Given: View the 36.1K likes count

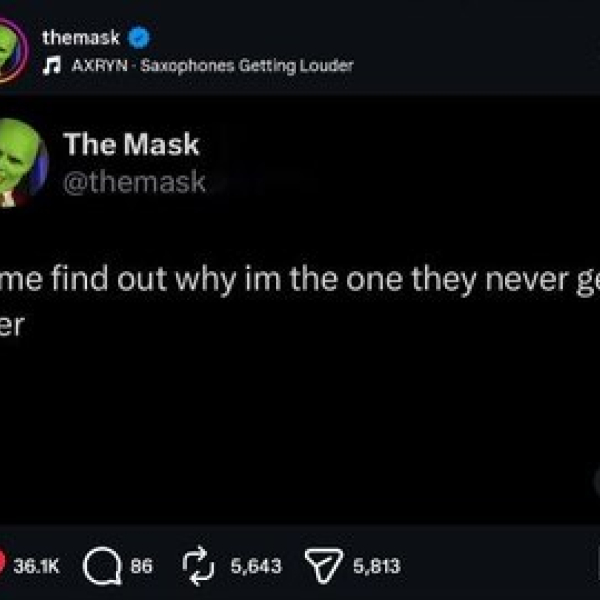Looking at the screenshot, I should tap(36, 566).
